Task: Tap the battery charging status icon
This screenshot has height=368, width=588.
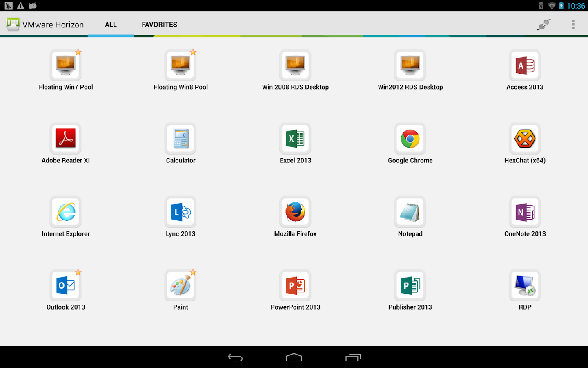Action: click(561, 6)
